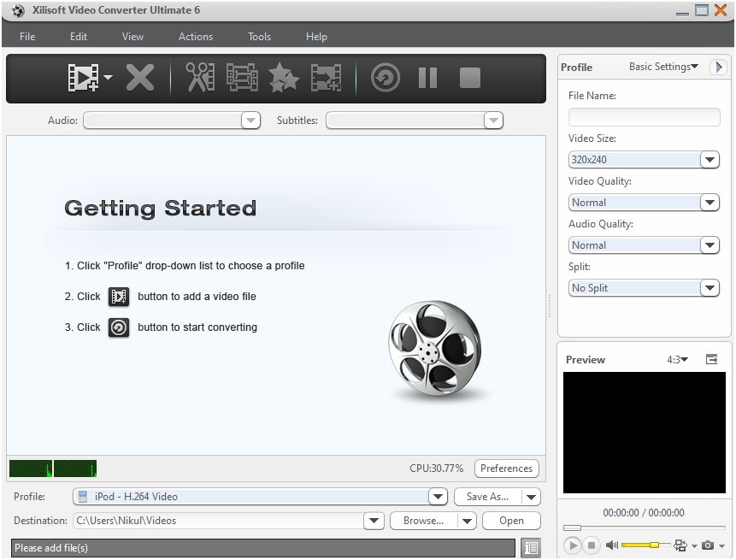The width and height of the screenshot is (736, 560).
Task: Mute the preview volume speaker
Action: [611, 545]
